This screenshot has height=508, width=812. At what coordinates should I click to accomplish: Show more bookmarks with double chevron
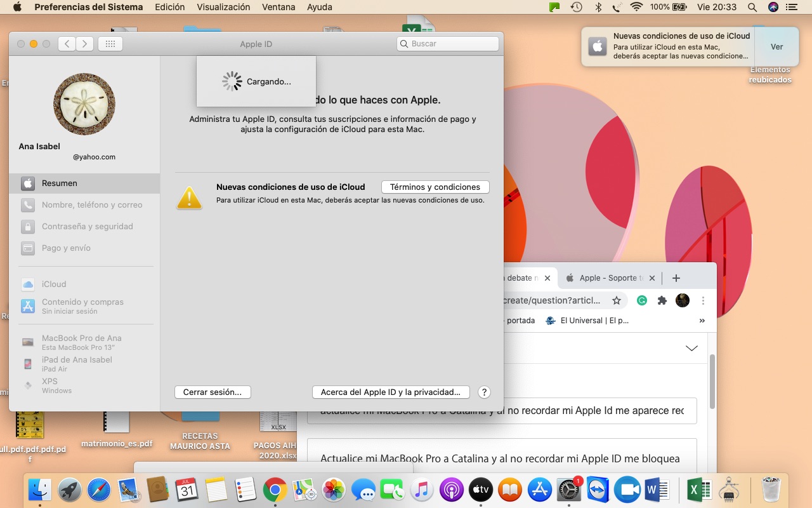702,321
